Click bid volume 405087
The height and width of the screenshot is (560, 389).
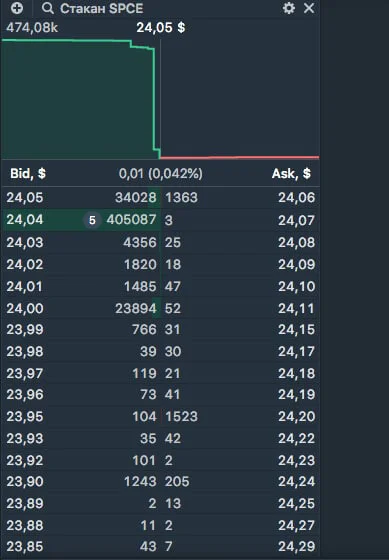(131, 220)
